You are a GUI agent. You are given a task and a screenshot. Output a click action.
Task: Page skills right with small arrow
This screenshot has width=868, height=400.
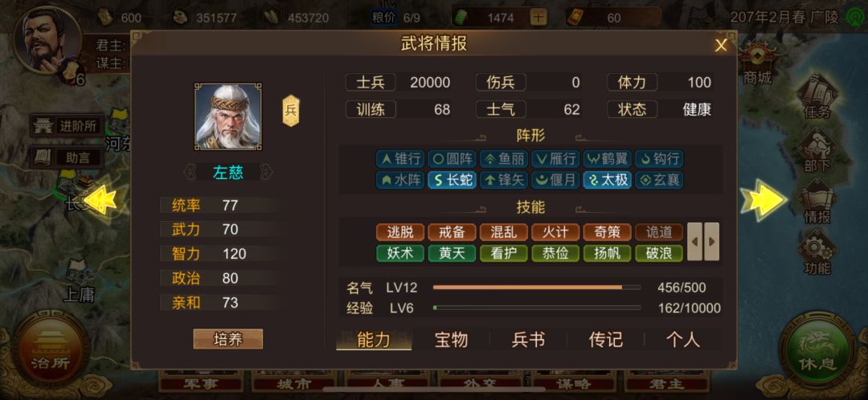712,242
